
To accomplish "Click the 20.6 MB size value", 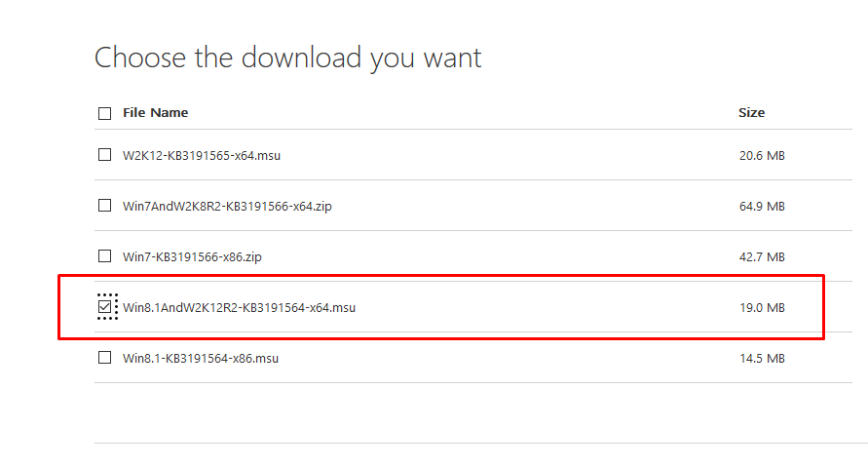I will click(x=762, y=155).
